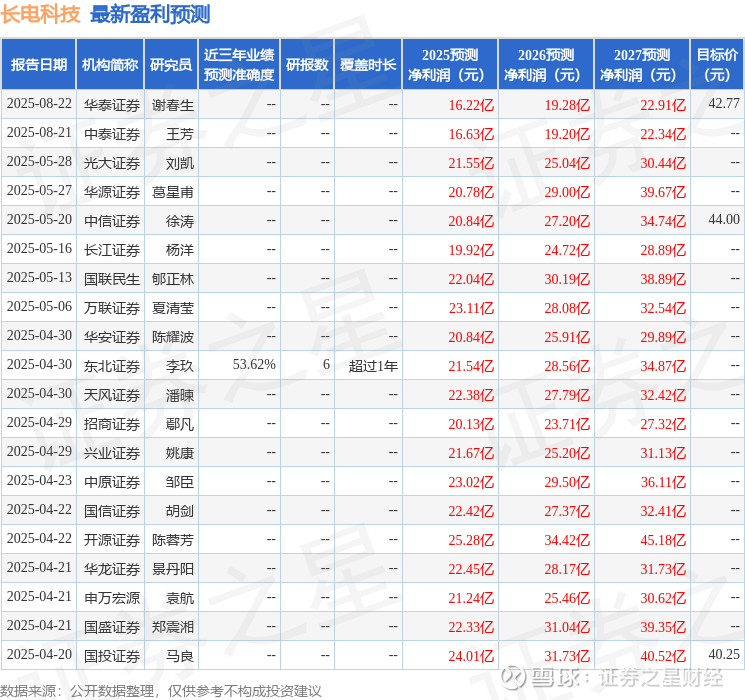Click the 2026预测净利润 column header
Viewport: 745px width, 700px height.
[x=546, y=65]
